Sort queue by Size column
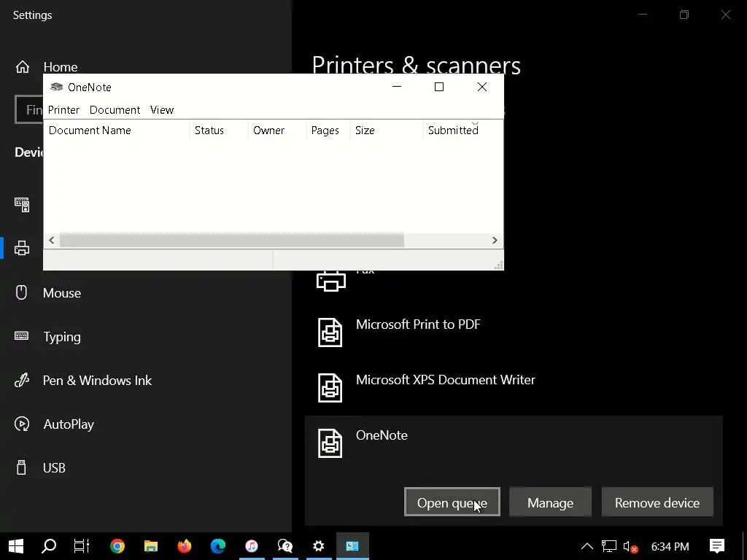 pos(387,131)
